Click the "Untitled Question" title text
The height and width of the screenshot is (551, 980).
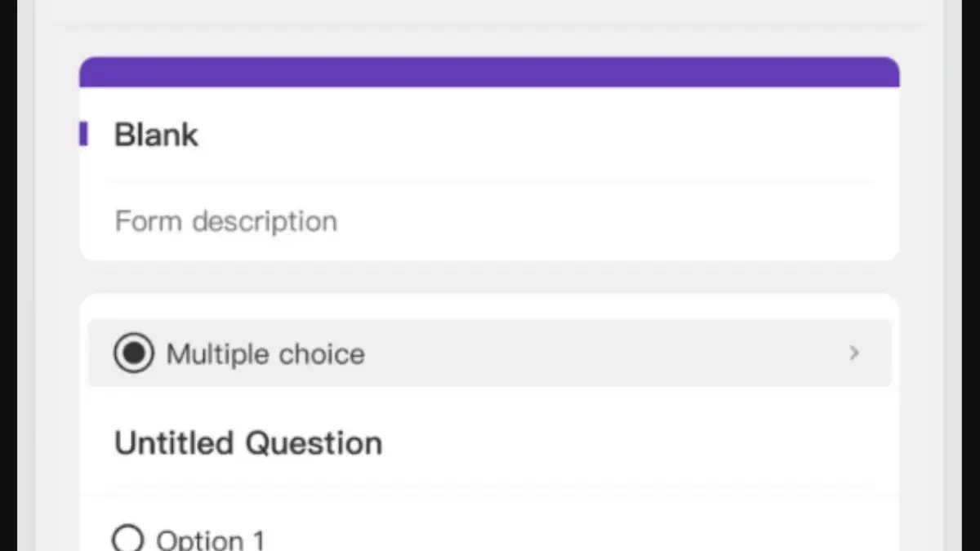pyautogui.click(x=248, y=443)
